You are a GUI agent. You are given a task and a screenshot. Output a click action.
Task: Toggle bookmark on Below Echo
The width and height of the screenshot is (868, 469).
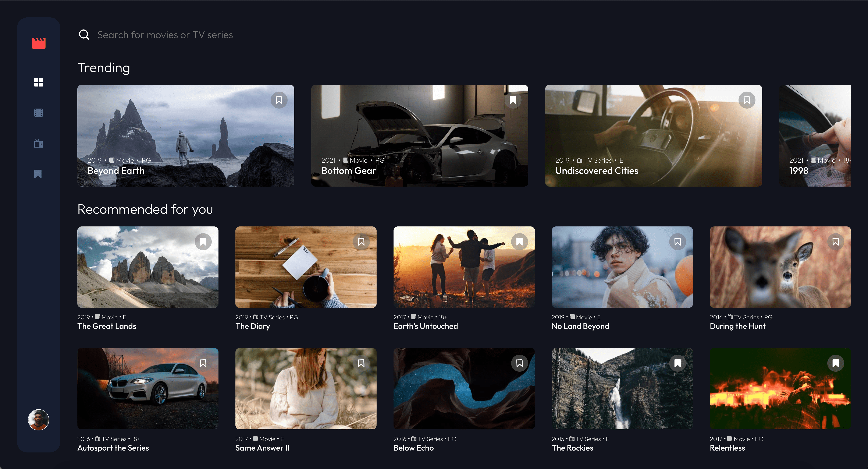click(x=519, y=363)
